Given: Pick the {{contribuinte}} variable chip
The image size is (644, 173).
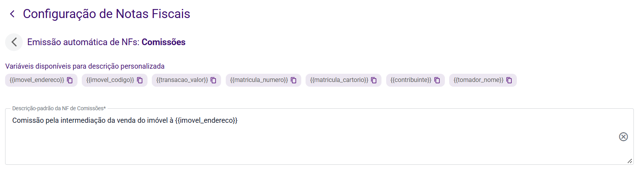Looking at the screenshot, I should click(411, 80).
